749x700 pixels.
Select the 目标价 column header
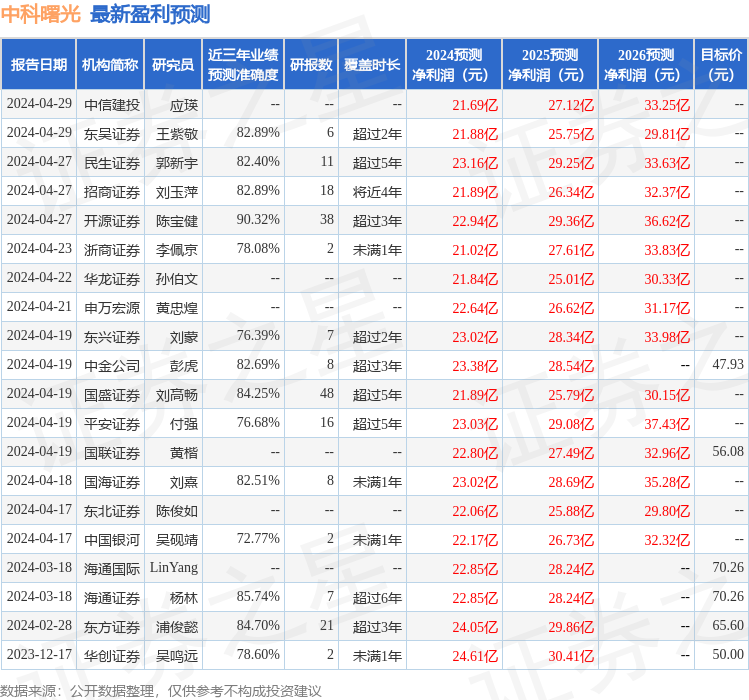coord(721,65)
